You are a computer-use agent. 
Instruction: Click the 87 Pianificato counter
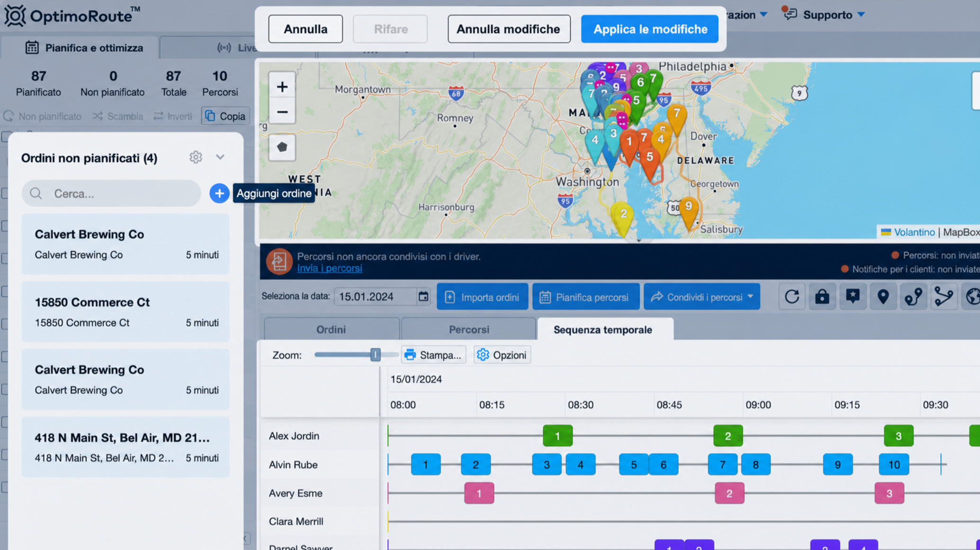(38, 83)
